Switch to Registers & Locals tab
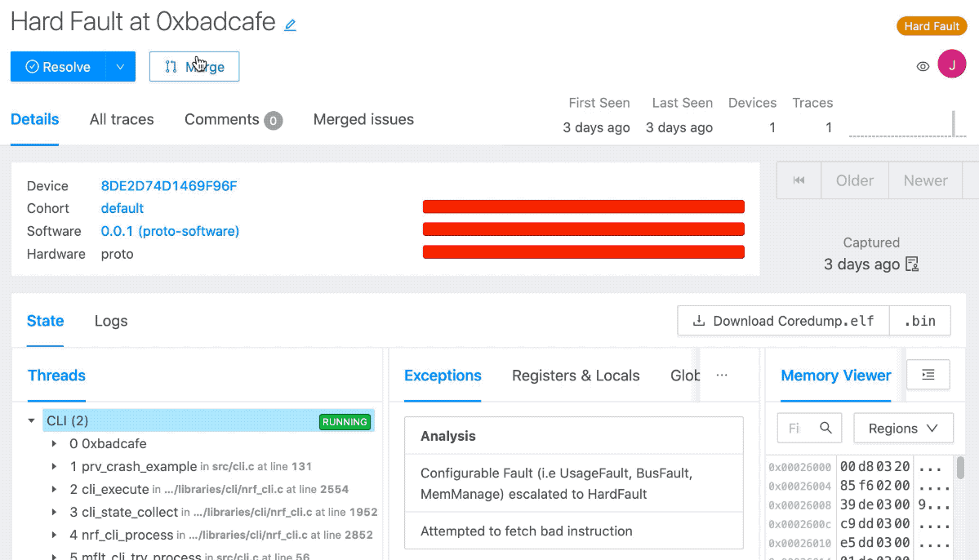This screenshot has height=560, width=979. [x=576, y=376]
